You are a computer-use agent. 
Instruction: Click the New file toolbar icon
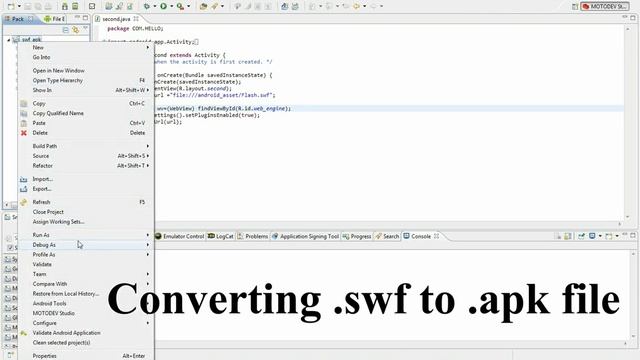(x=11, y=6)
